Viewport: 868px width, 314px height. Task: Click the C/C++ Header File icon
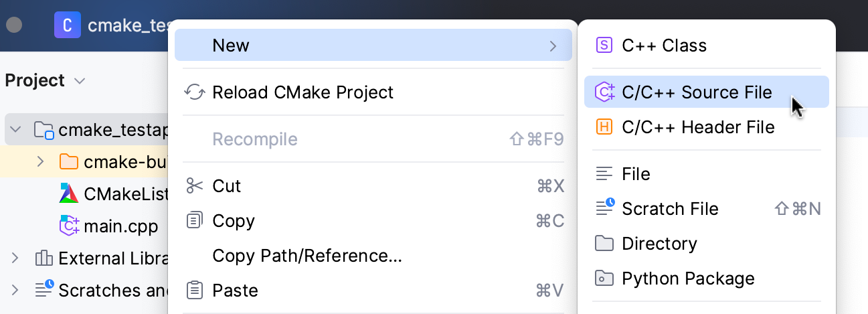click(x=604, y=127)
